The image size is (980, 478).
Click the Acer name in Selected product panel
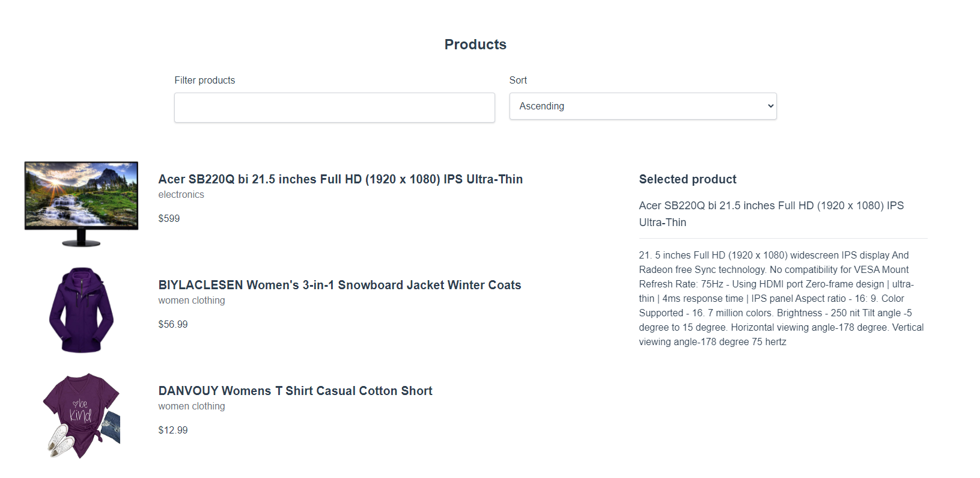(x=771, y=214)
